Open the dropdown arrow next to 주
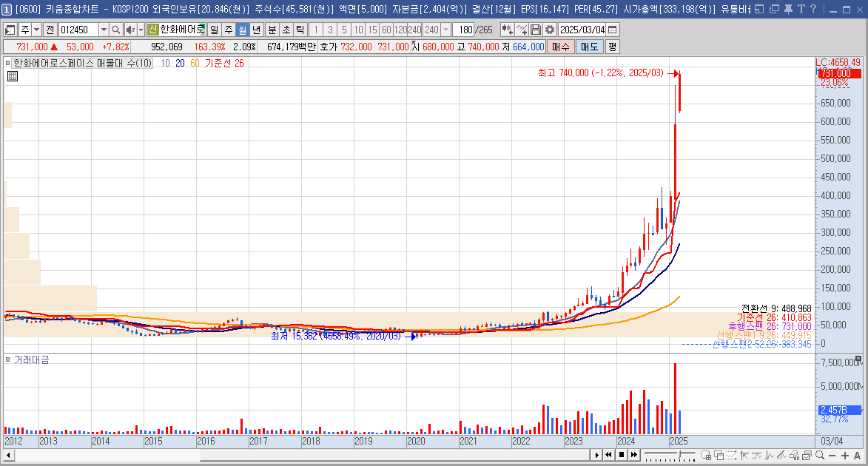Screen dimensions: 868x466 (x=36, y=30)
